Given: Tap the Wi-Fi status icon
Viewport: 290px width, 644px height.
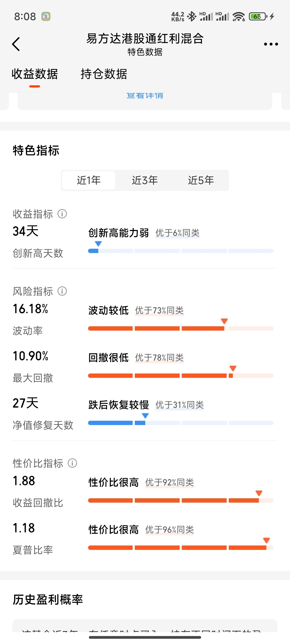Looking at the screenshot, I should click(x=238, y=16).
